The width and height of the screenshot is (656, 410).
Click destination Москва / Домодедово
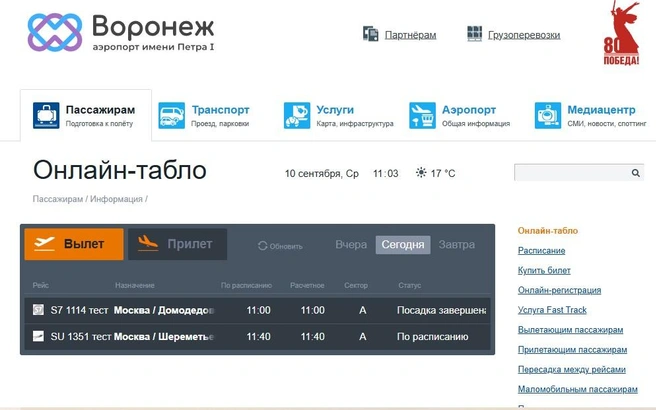(x=164, y=310)
